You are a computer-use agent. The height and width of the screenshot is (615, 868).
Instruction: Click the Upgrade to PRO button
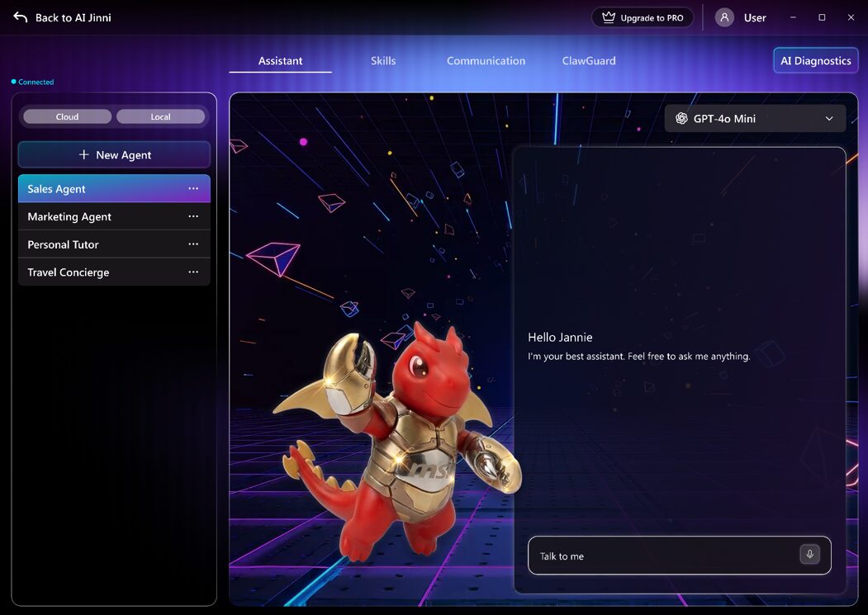pyautogui.click(x=643, y=17)
